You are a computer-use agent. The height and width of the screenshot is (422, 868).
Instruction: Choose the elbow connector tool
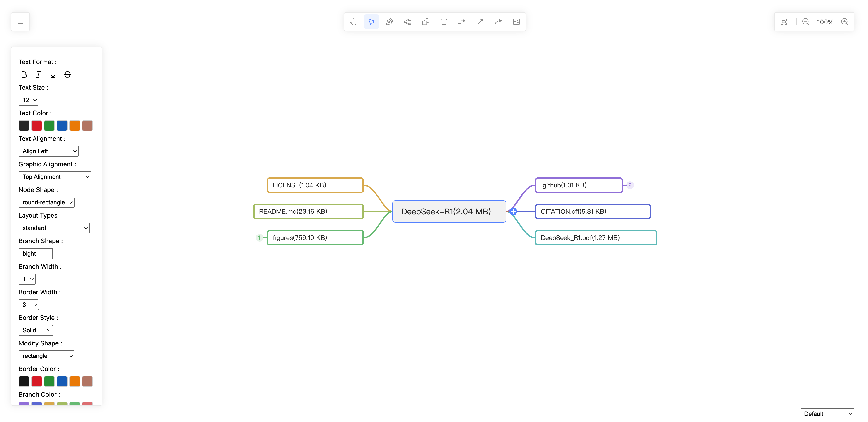click(x=462, y=22)
